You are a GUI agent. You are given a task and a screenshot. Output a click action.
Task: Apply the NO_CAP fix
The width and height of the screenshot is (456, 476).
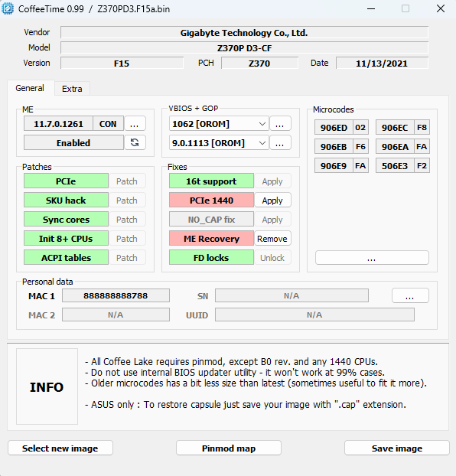pos(272,220)
